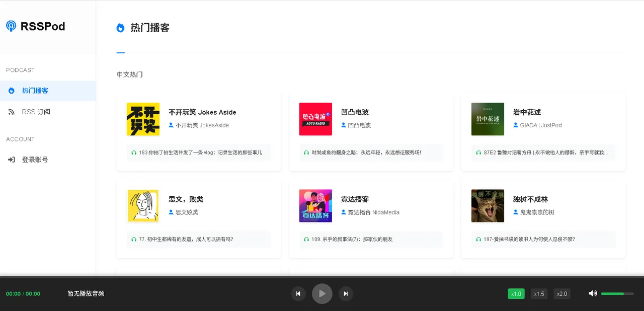Open the 凹凸电波 cover thumbnail
644x311 pixels.
pyautogui.click(x=315, y=119)
